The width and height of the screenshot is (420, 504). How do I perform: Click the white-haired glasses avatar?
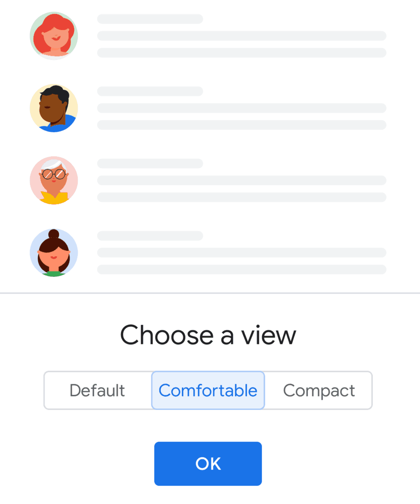pos(54,180)
